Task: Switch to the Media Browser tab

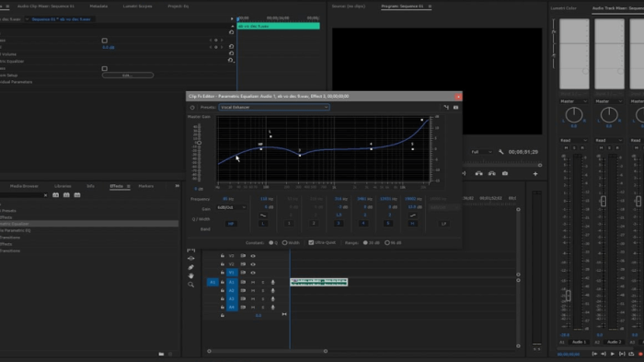Action: point(24,186)
